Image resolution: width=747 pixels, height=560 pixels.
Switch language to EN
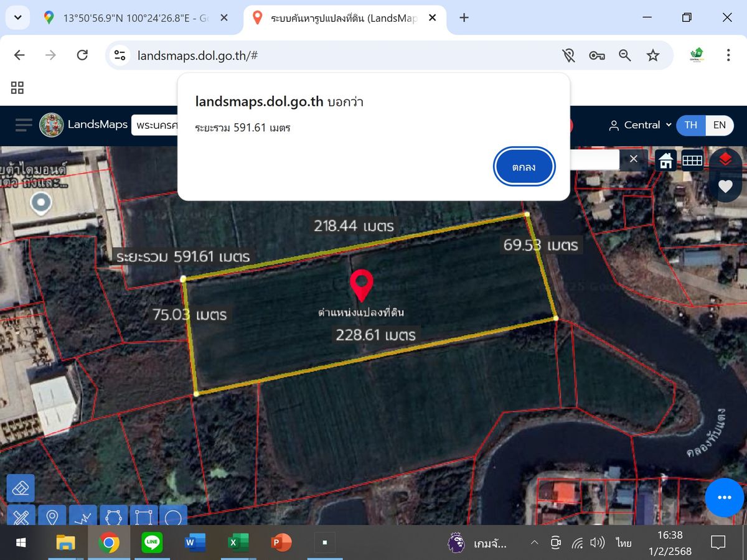719,125
